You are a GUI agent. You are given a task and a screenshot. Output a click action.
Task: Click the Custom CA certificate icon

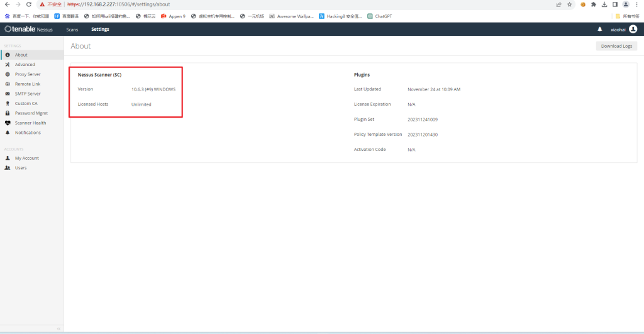[8, 103]
